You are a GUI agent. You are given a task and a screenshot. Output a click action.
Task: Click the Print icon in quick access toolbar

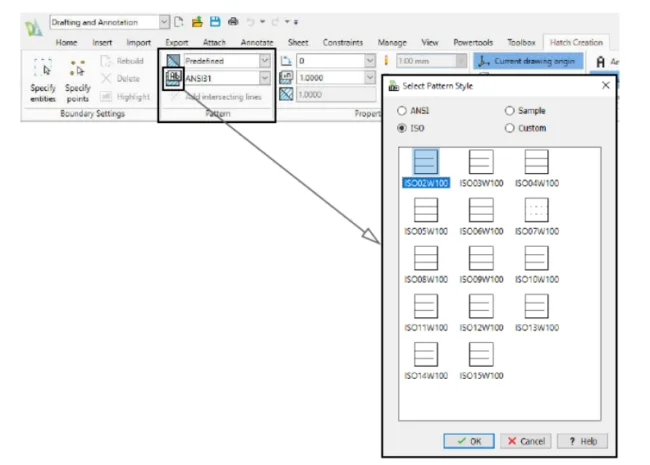[232, 21]
